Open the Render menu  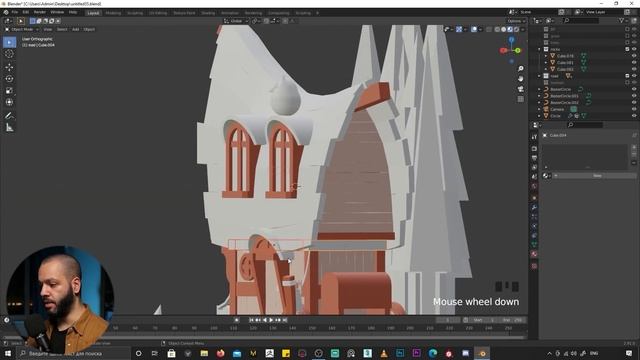click(40, 12)
